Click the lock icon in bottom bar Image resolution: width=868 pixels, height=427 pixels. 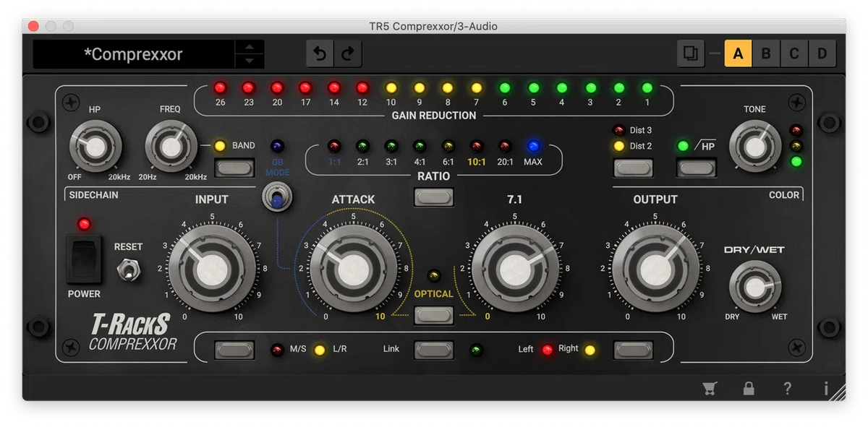(749, 388)
